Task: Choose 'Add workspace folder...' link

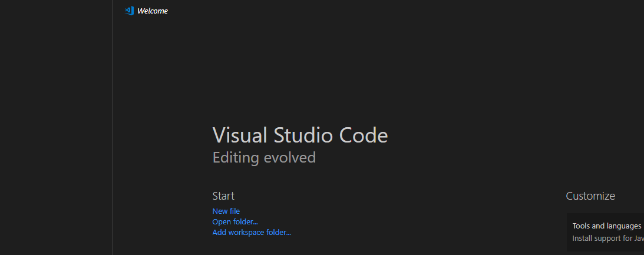Action: [x=252, y=233]
